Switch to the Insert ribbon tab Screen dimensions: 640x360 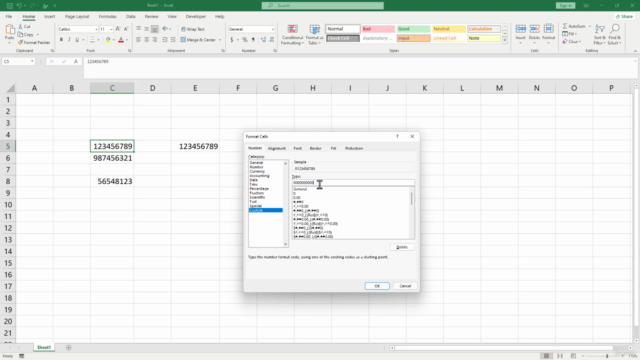click(x=49, y=16)
